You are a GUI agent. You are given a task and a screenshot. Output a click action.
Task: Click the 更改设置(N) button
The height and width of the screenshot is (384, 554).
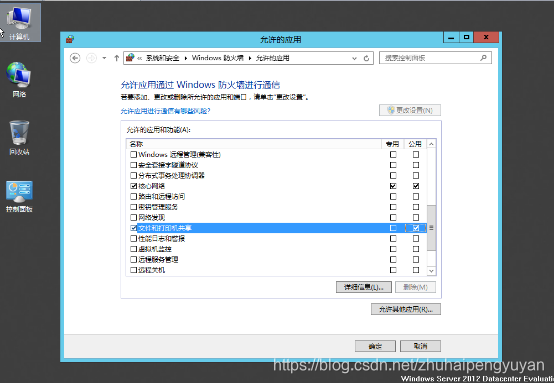410,110
